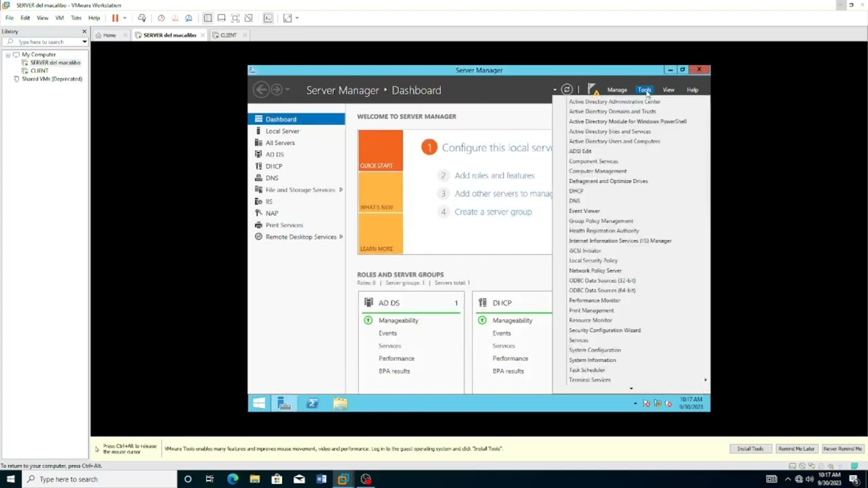
Task: Open Word on the host taskbar
Action: click(x=321, y=479)
